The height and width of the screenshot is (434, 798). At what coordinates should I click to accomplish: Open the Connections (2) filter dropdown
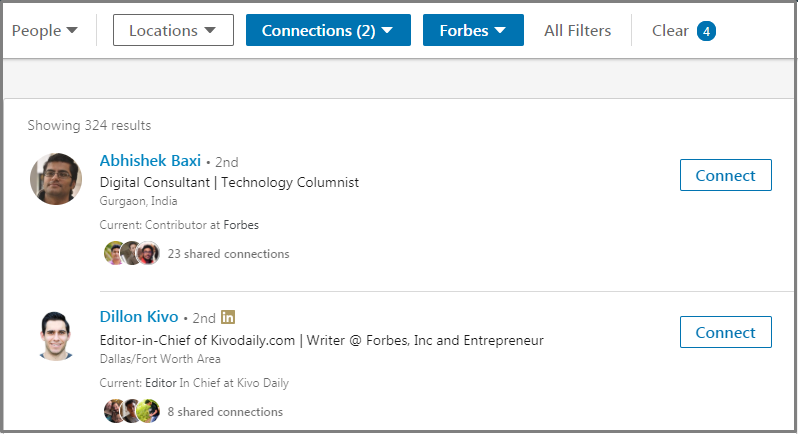click(328, 30)
